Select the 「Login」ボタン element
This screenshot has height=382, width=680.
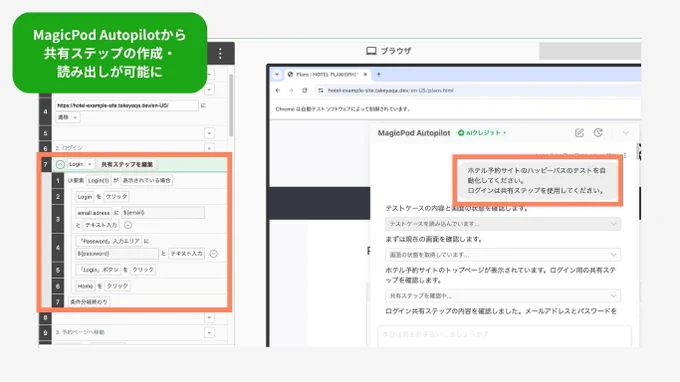pos(98,270)
